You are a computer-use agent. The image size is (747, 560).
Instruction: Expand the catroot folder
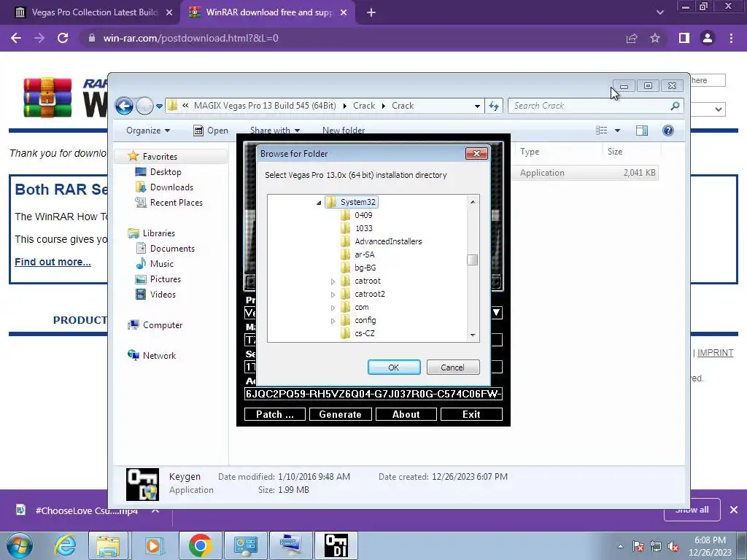pos(333,281)
